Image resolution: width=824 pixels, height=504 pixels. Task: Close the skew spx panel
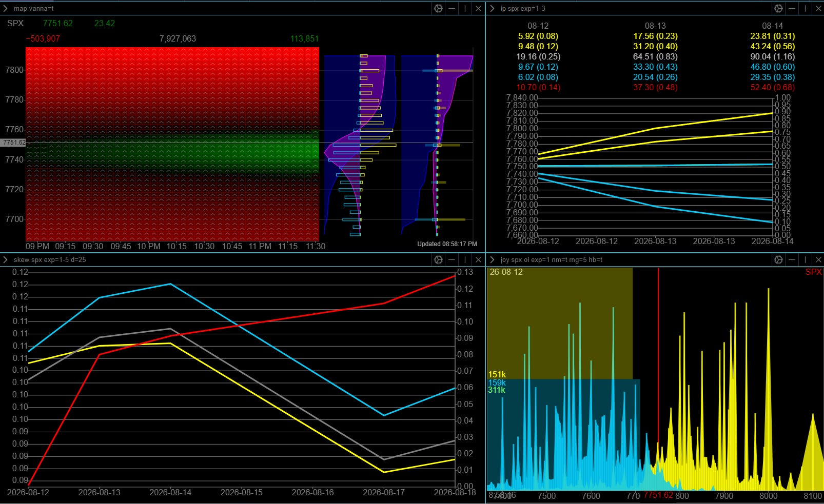coord(478,259)
